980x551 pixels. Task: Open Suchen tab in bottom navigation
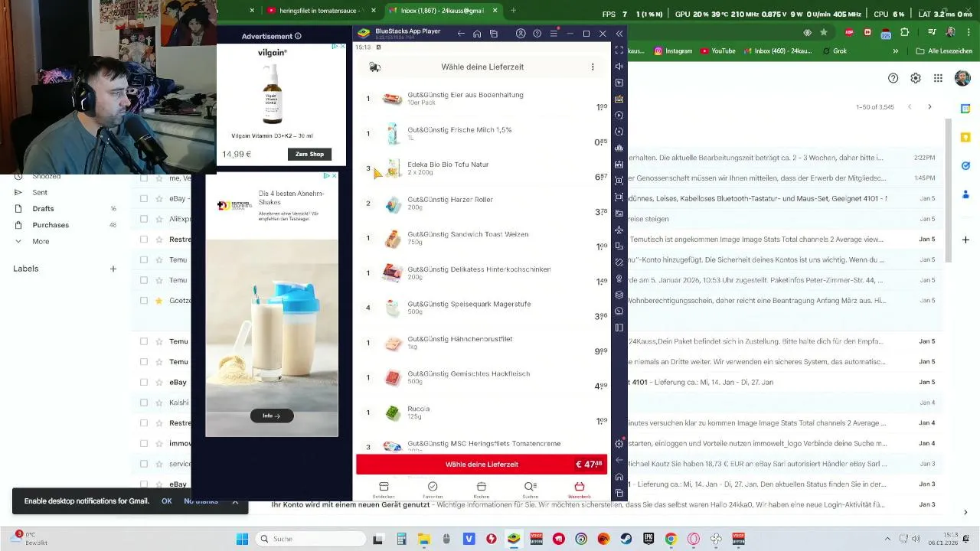[531, 491]
